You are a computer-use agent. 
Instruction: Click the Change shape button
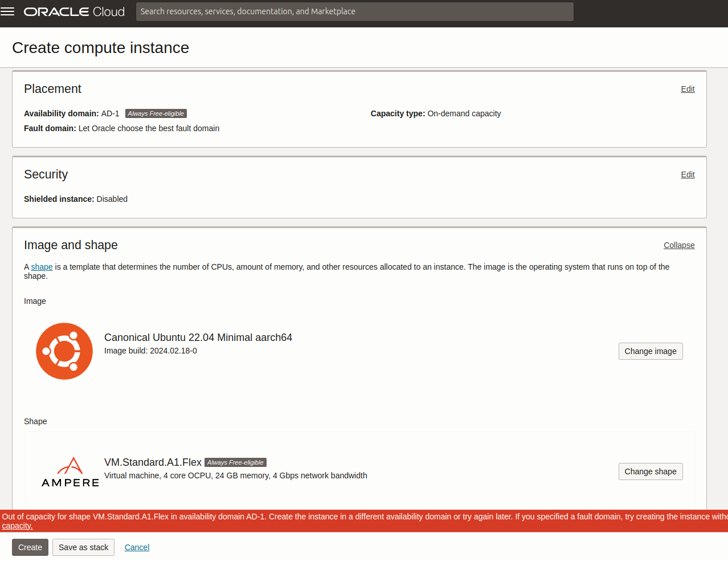tap(651, 471)
